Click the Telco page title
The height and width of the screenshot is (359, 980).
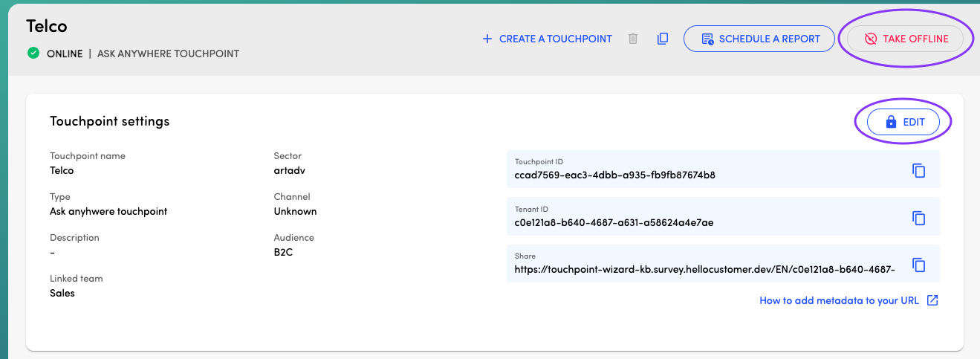[47, 26]
